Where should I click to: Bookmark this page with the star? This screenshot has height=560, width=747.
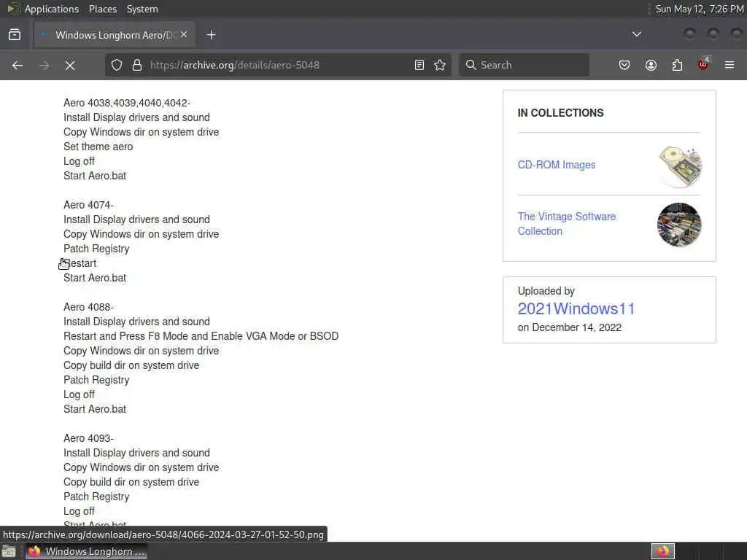(x=440, y=65)
